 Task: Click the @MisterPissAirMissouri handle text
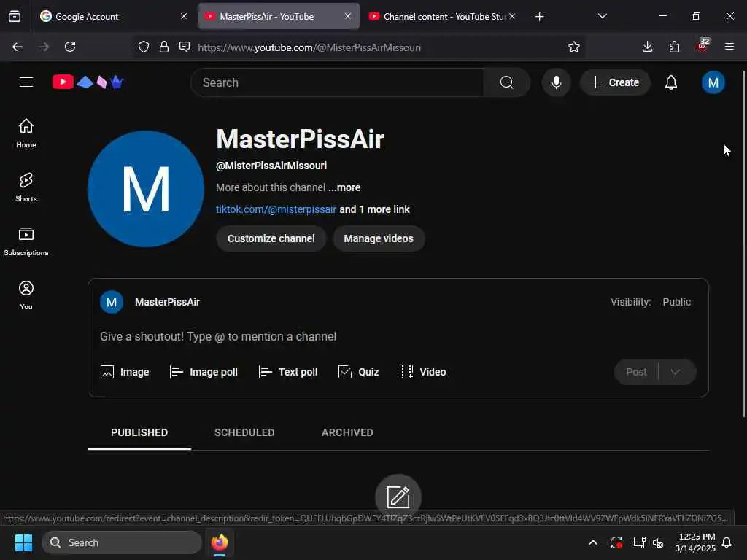(x=271, y=166)
